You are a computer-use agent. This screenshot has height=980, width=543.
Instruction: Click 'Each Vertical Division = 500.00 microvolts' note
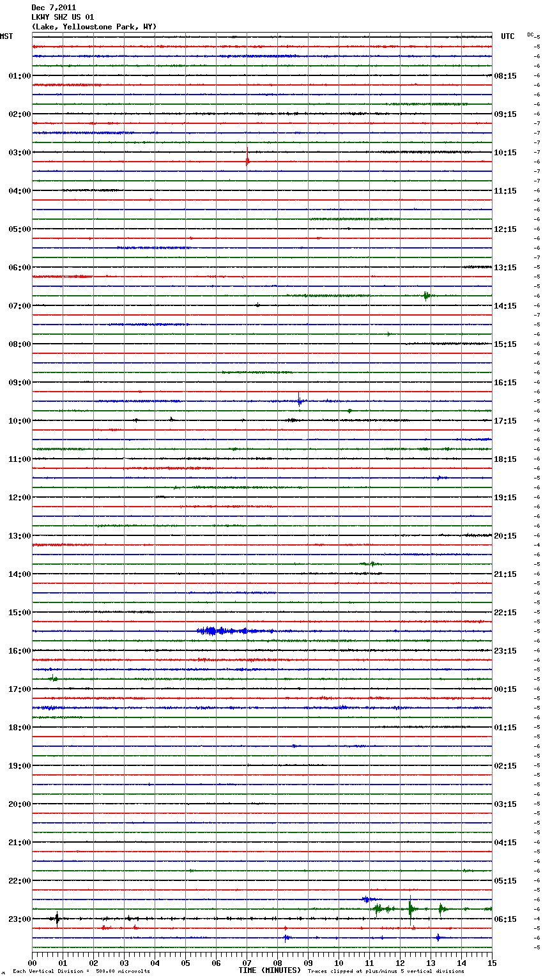(81, 972)
